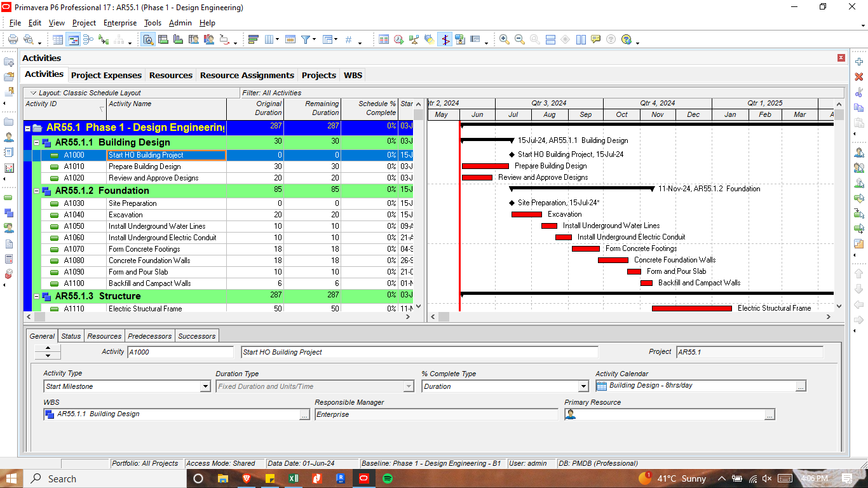Click the Copy icon in right toolbar
868x488 pixels.
[859, 107]
